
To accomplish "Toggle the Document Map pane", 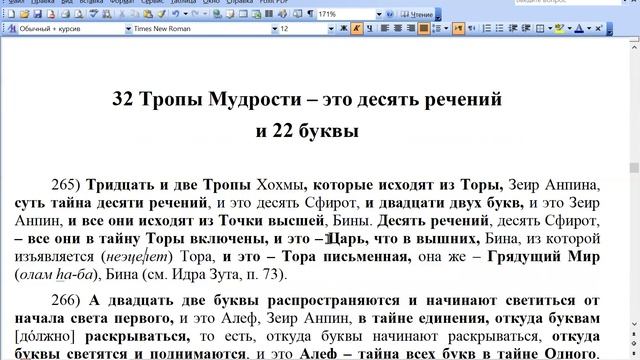I will (x=298, y=14).
